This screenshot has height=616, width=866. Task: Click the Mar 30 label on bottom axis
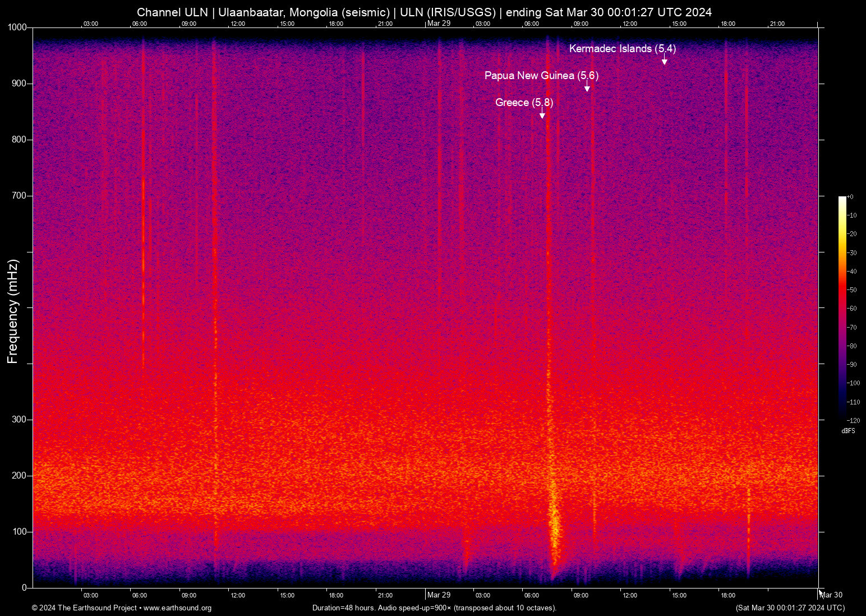(x=831, y=595)
